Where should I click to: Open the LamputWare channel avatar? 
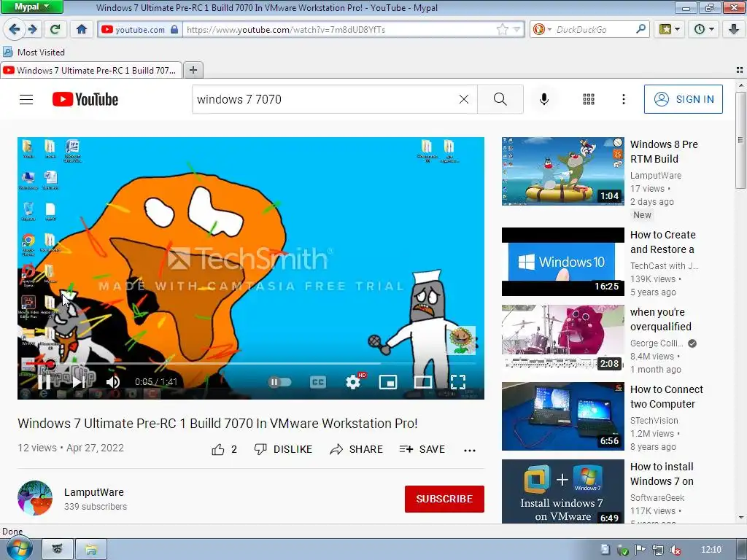coord(35,498)
